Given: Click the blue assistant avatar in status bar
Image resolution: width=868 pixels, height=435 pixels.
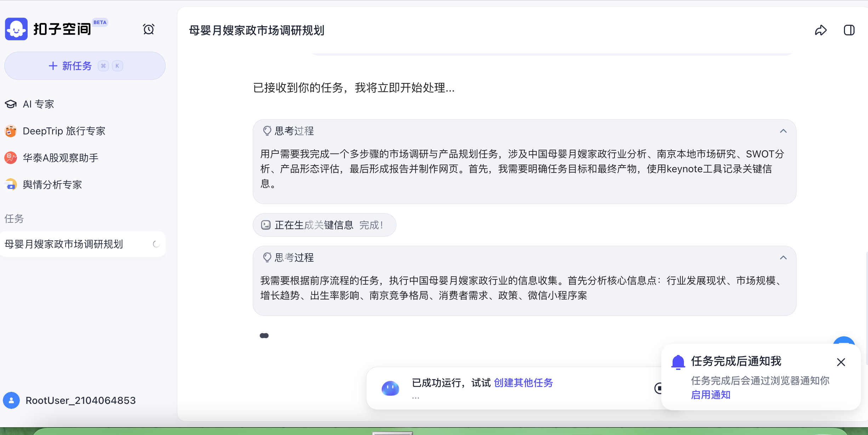Looking at the screenshot, I should click(390, 388).
